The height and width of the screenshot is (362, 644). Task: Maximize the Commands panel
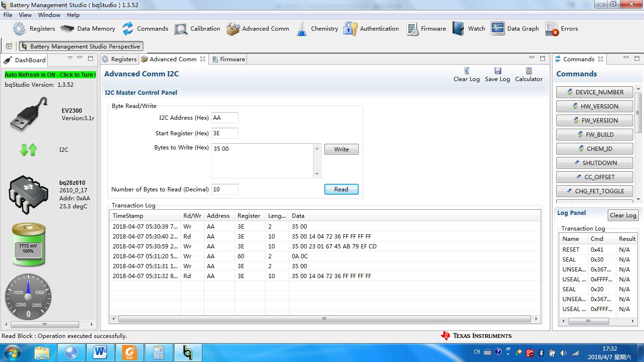[637, 58]
